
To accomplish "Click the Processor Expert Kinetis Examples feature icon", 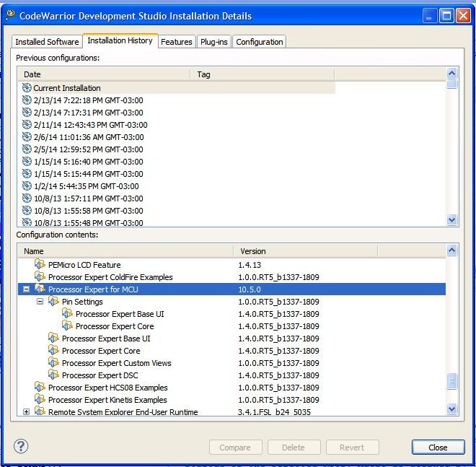I will [x=40, y=399].
